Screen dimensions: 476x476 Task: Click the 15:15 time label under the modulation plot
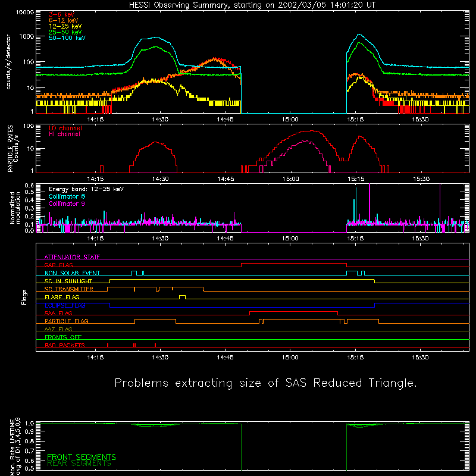point(355,239)
